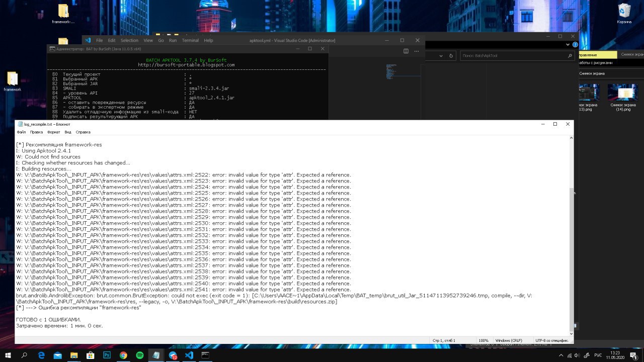Image resolution: width=644 pixels, height=362 pixels.
Task: Switch input language РУС indicator
Action: click(599, 355)
